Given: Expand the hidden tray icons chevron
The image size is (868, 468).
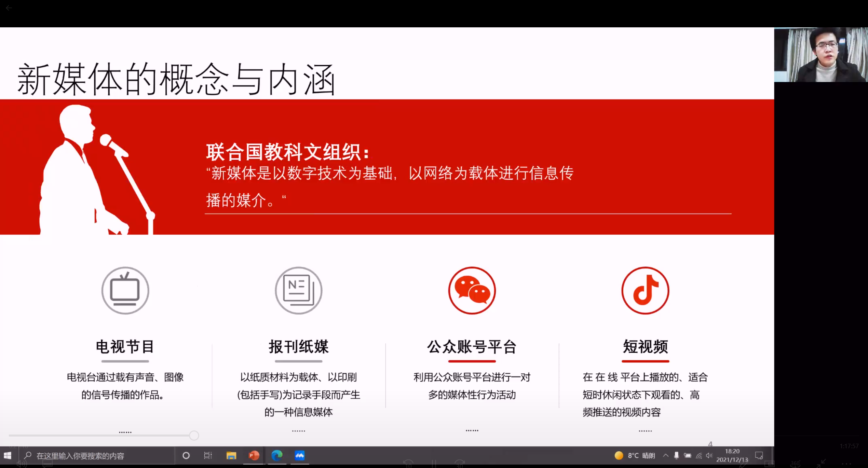Looking at the screenshot, I should coord(666,456).
